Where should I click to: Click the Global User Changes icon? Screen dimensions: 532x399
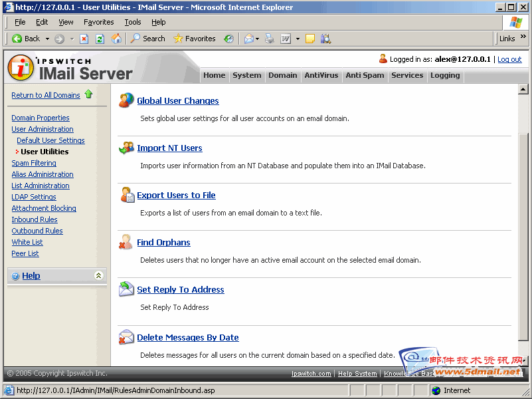[126, 100]
